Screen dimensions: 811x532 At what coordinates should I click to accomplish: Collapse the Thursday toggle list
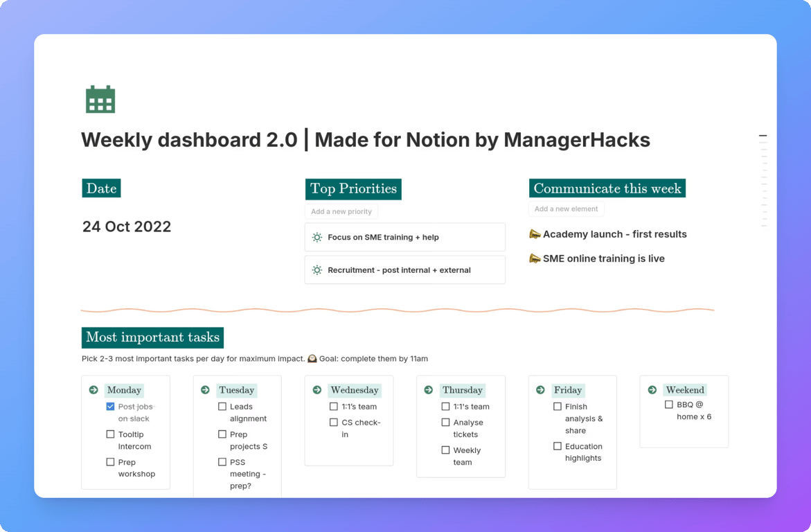(x=428, y=390)
